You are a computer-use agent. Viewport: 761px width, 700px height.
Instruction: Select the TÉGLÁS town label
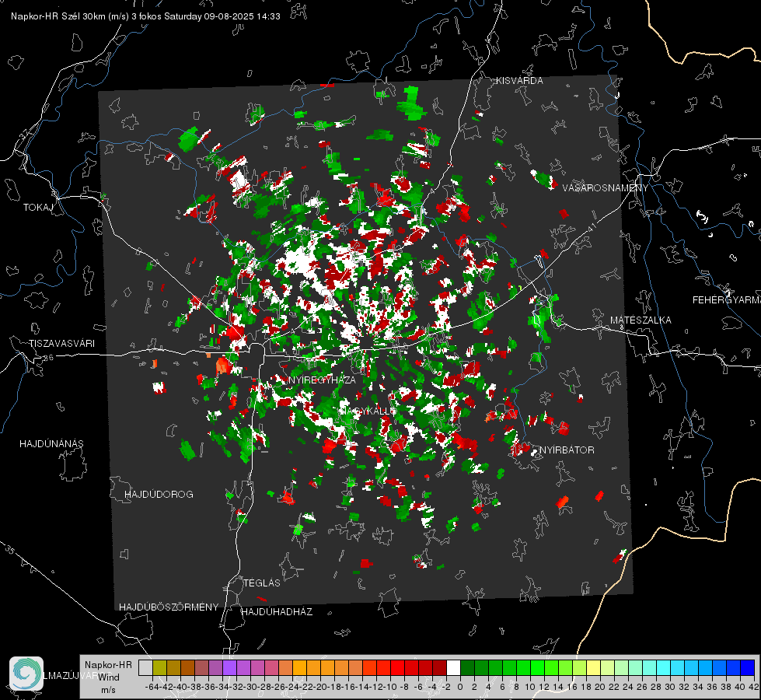[x=262, y=583]
